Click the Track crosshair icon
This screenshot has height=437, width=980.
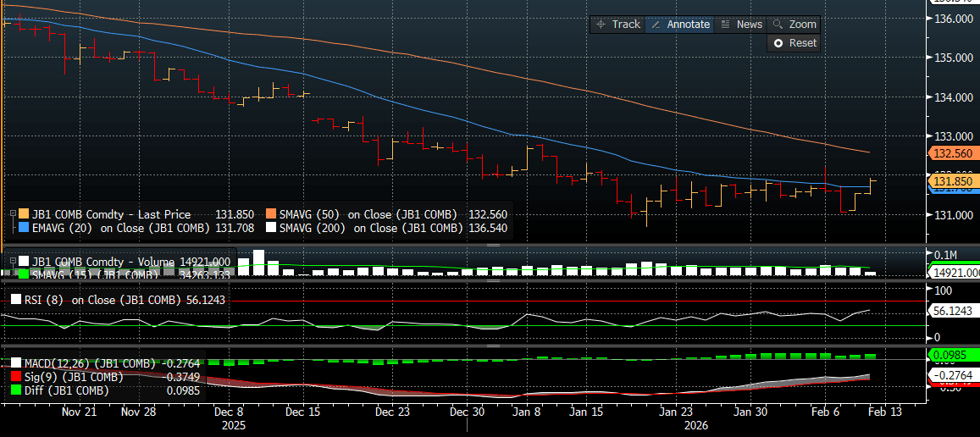coord(601,25)
